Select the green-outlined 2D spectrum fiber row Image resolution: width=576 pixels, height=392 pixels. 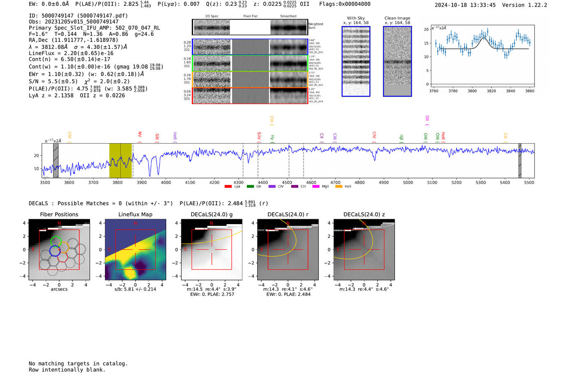[250, 63]
